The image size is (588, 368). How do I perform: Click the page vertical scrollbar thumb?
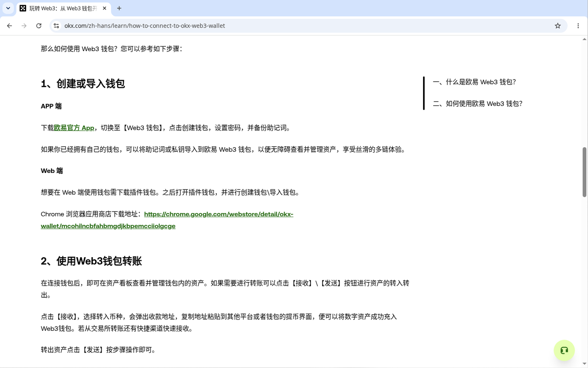pyautogui.click(x=584, y=172)
